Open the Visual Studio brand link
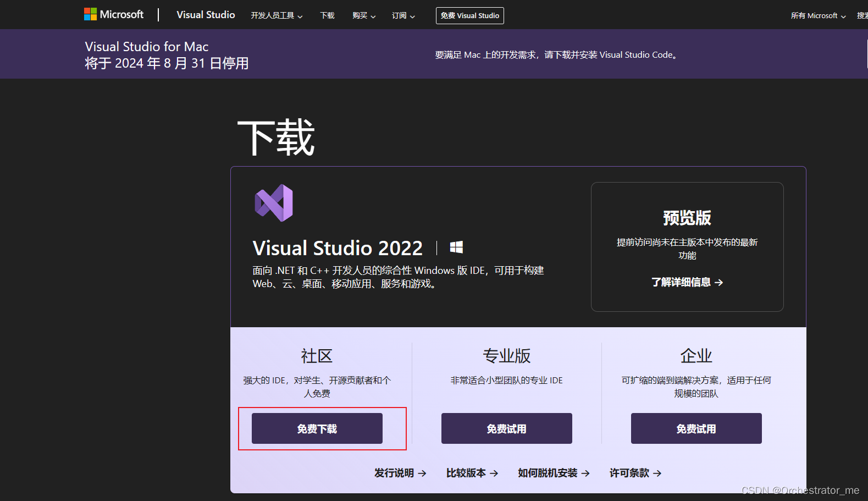 pos(206,15)
